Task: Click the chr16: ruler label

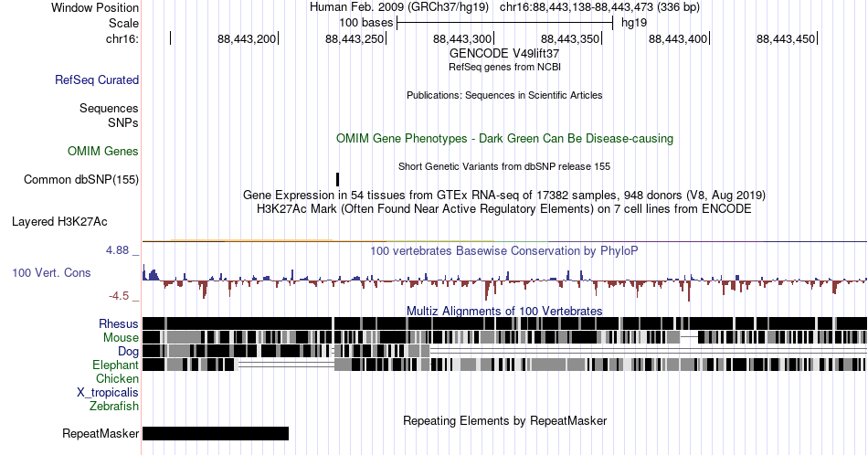Action: [122, 38]
